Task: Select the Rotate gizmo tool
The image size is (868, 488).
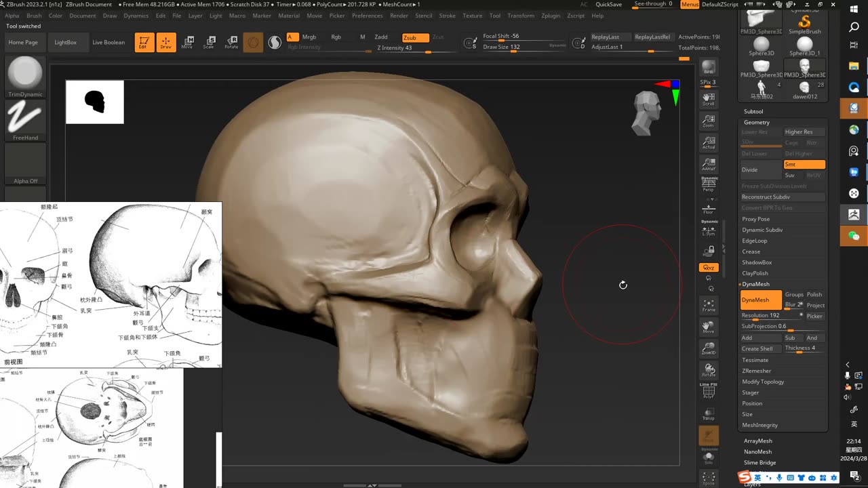Action: pyautogui.click(x=231, y=43)
